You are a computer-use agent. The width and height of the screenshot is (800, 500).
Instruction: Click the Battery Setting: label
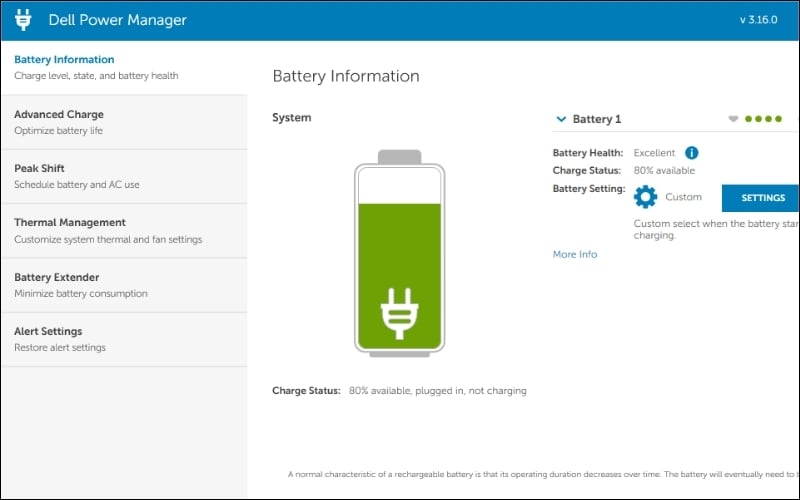589,189
